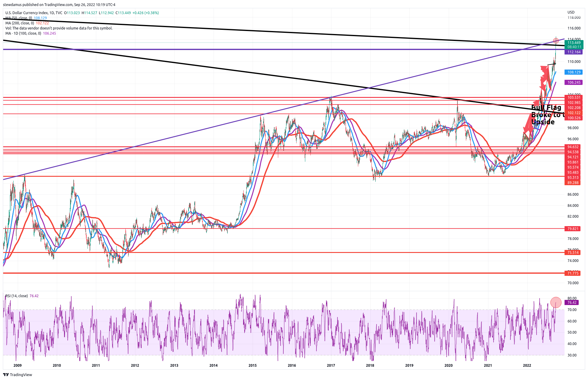Select the MA (50, close, 0) legend entry
This screenshot has height=380, width=588.
coord(19,18)
